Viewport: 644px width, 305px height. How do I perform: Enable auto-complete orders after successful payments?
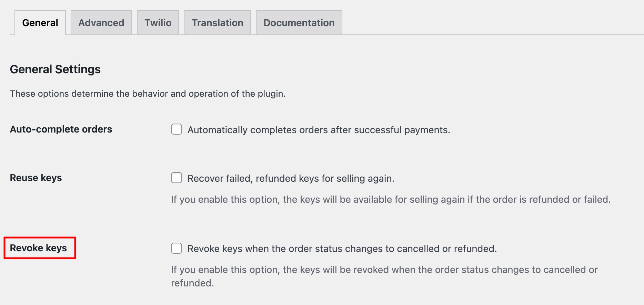pyautogui.click(x=176, y=129)
